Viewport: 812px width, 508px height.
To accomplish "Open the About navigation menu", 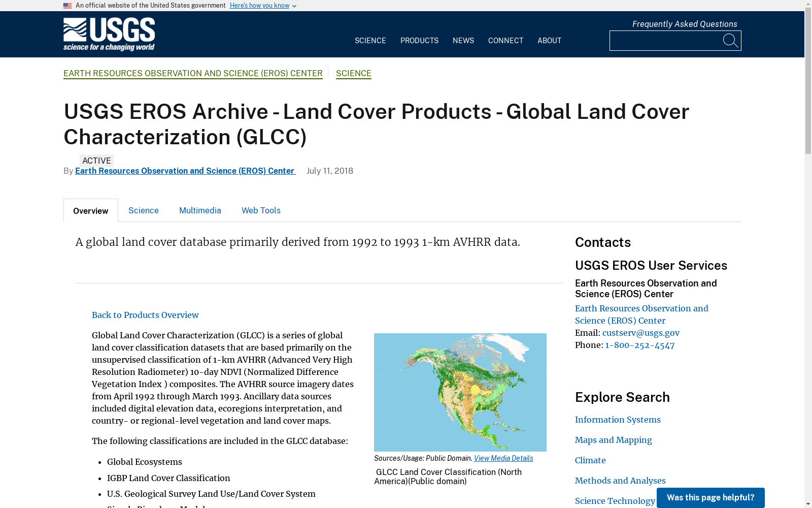I will click(x=549, y=41).
